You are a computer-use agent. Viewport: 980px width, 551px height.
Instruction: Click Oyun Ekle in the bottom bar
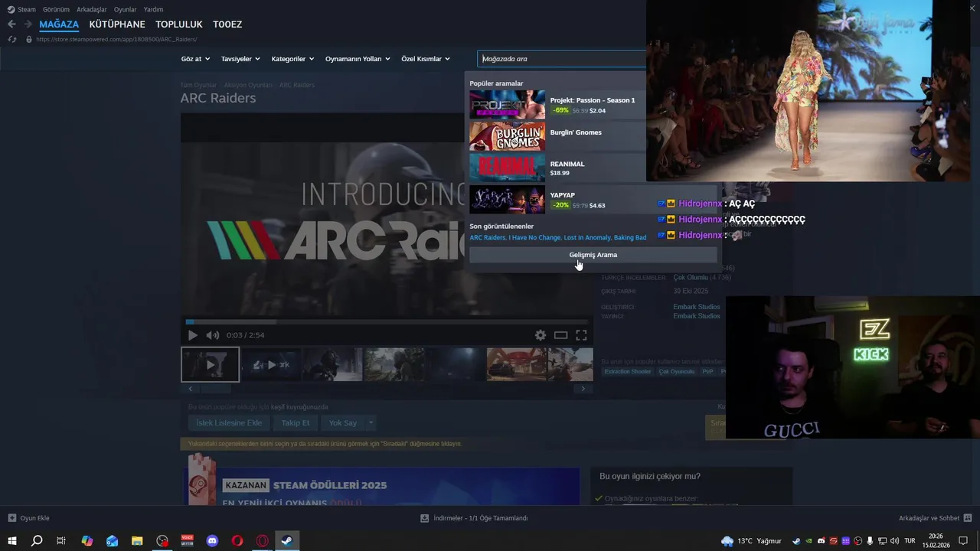point(28,518)
